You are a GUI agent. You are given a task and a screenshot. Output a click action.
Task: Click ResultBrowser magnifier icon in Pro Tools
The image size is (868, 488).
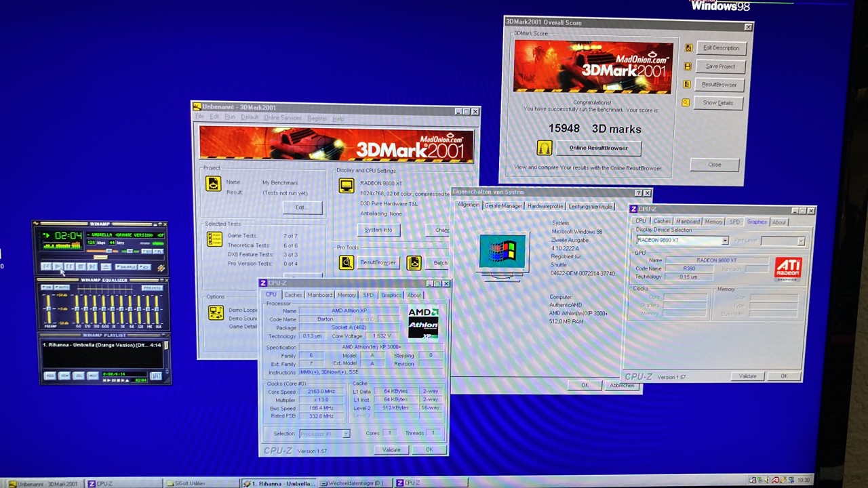pyautogui.click(x=347, y=262)
